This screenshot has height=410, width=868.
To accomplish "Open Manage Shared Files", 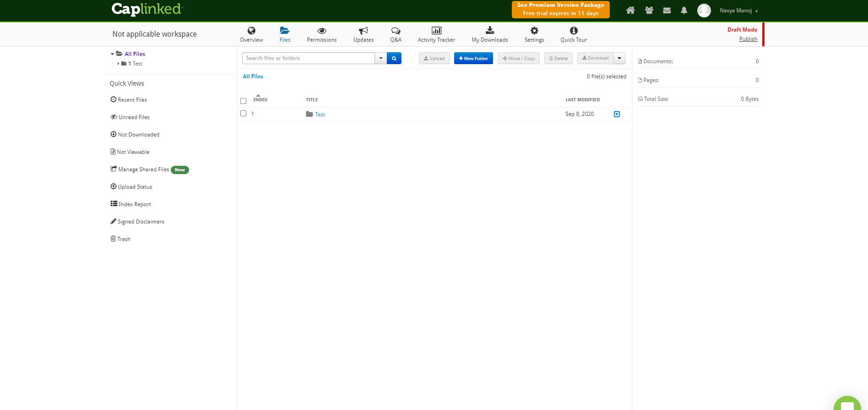I will pos(140,169).
